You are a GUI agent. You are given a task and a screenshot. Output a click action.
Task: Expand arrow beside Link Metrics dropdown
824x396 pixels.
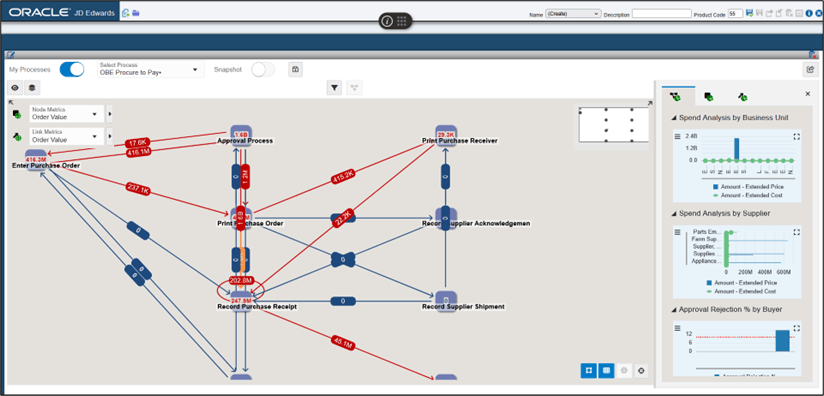pos(109,136)
